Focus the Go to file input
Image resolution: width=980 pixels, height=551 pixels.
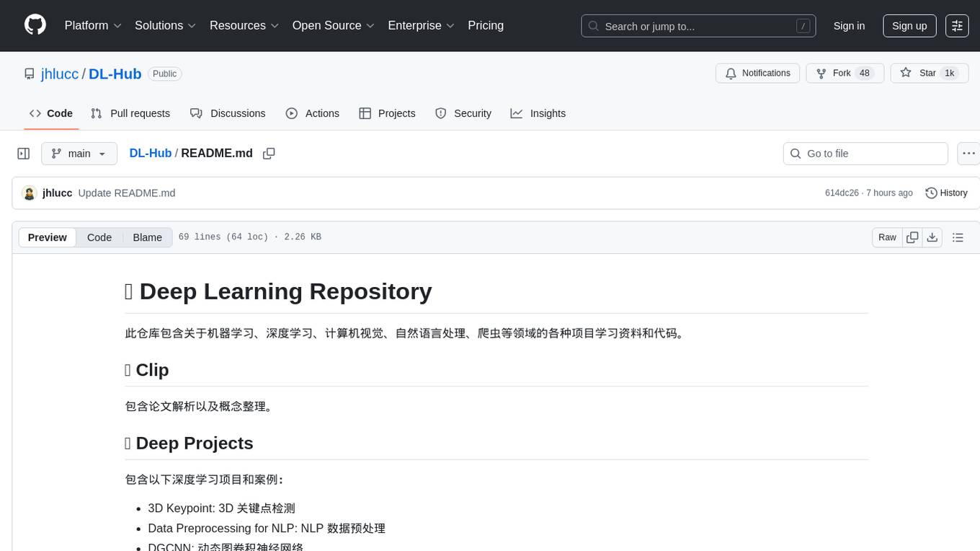coord(865,154)
